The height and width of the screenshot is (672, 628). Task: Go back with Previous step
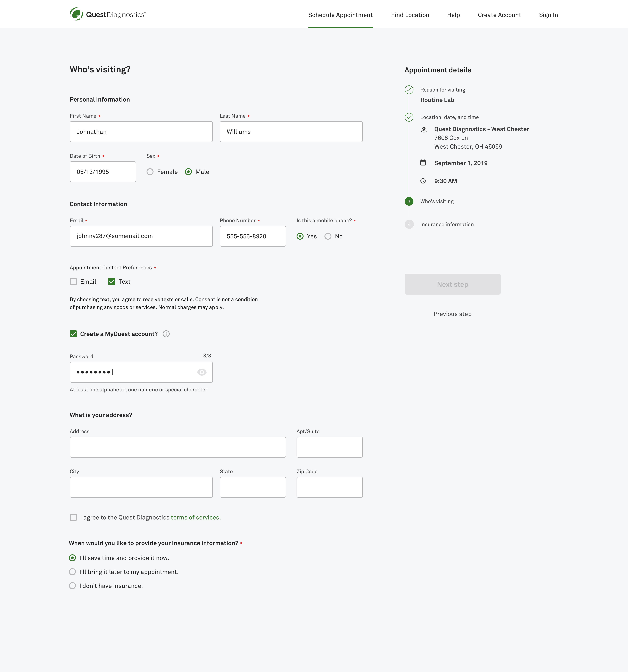point(452,314)
